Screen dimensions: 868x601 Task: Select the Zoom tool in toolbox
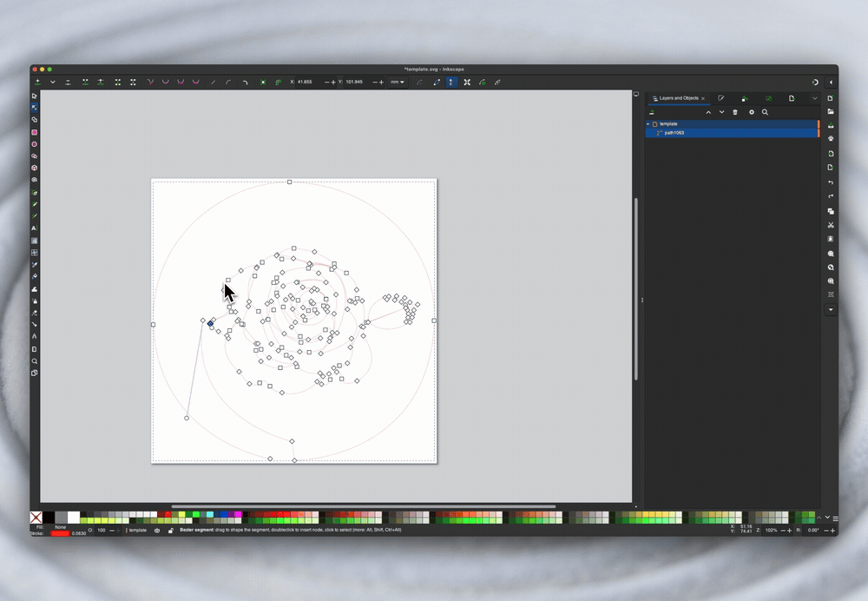(x=35, y=361)
